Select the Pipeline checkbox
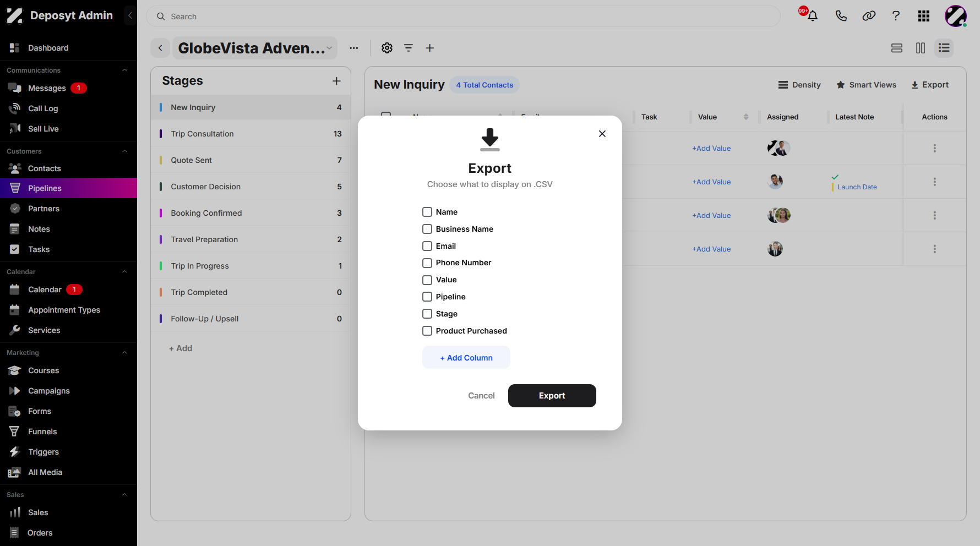 click(427, 297)
